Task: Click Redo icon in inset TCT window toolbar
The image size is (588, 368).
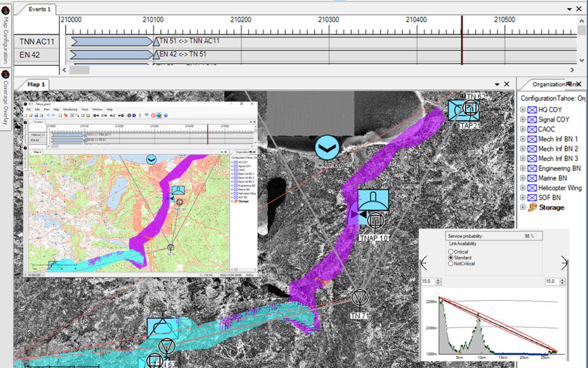Action: (53, 115)
